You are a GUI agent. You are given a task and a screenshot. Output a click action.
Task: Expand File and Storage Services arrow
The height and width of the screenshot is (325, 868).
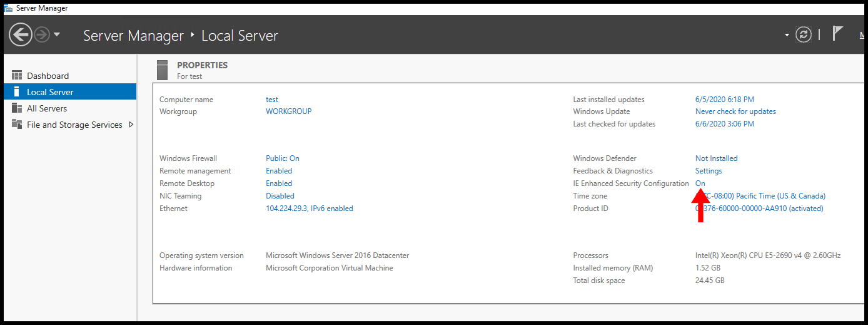pos(131,125)
